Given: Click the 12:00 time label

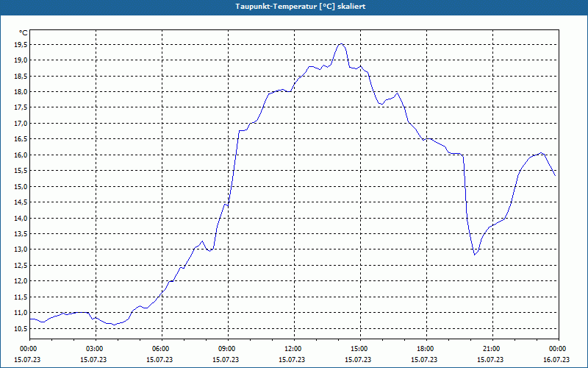Looking at the screenshot, I should (292, 349).
